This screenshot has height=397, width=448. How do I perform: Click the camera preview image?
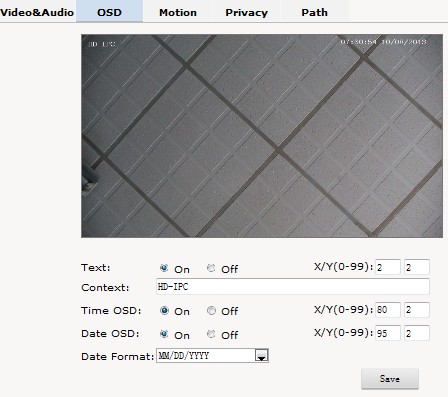262,136
